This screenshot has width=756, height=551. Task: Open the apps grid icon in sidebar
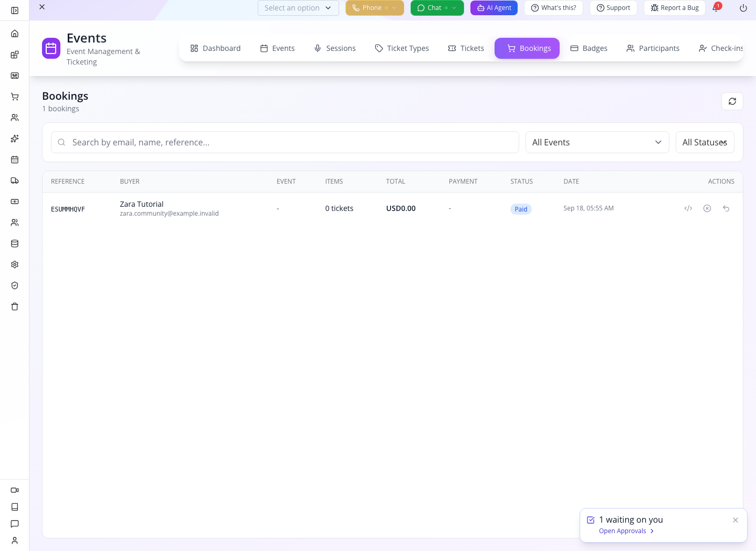pos(15,55)
